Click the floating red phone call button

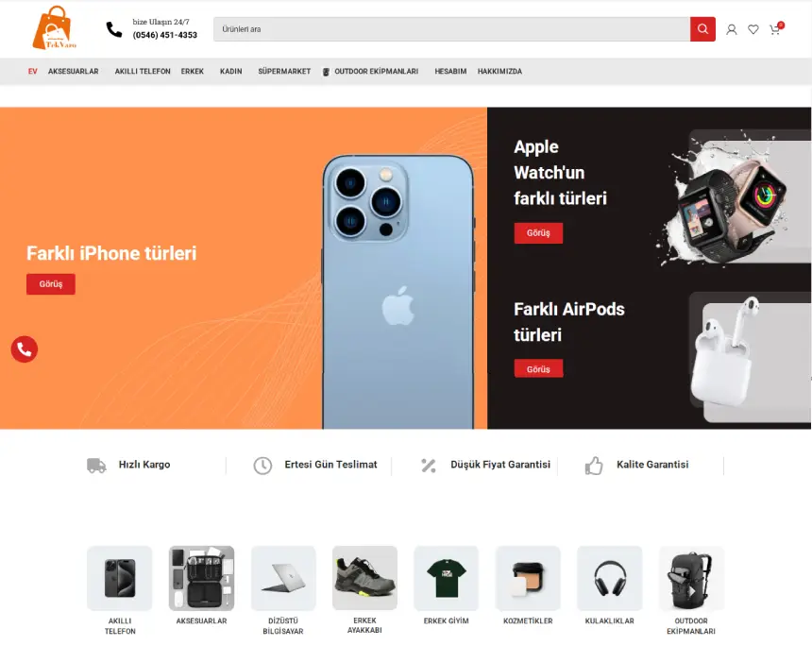pos(25,349)
